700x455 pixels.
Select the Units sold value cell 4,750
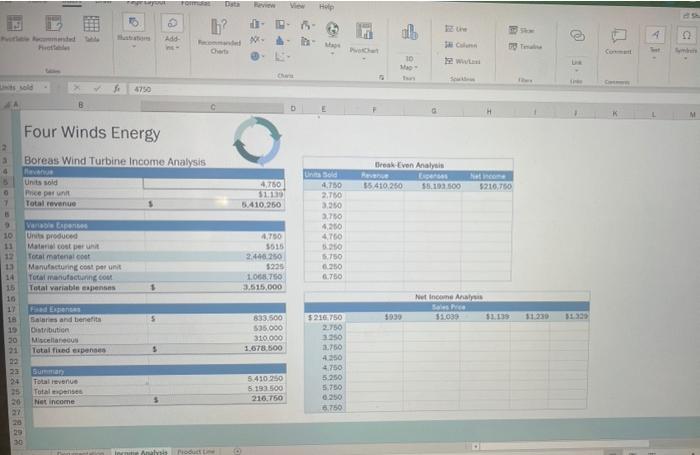click(x=213, y=184)
